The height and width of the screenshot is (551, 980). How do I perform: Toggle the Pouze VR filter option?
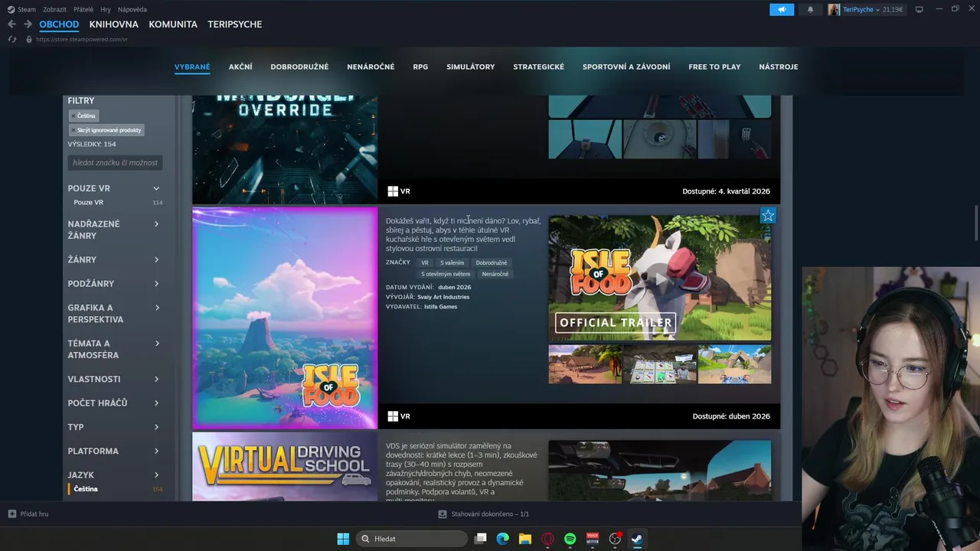click(x=115, y=202)
